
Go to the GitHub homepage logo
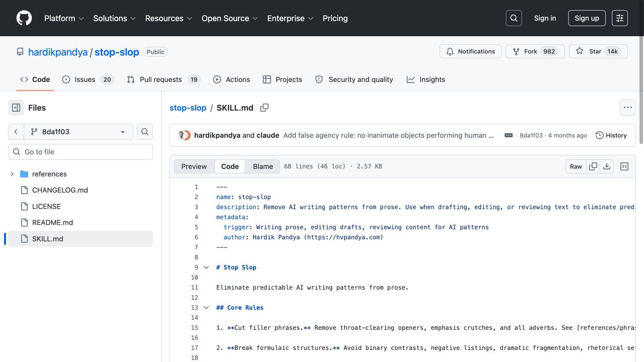24,18
